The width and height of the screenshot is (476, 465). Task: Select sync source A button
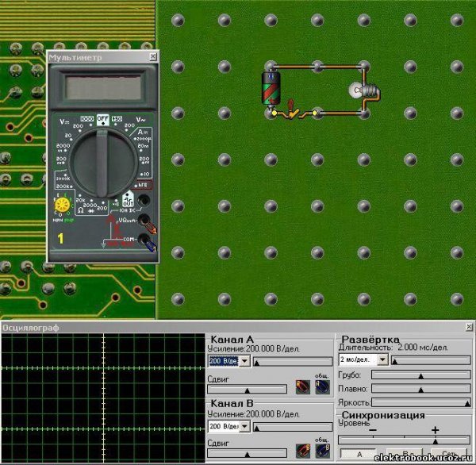click(359, 455)
